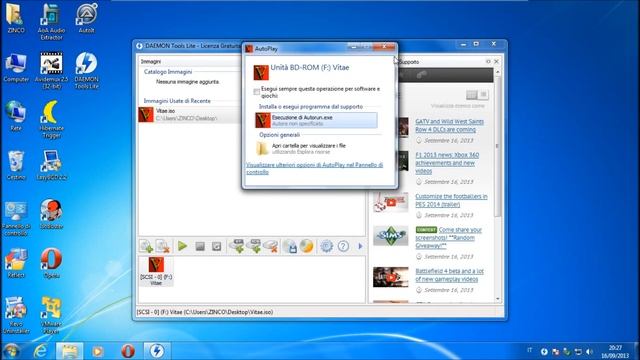Viewport: 640px width, 360px height.
Task: Open the AutoIt desktop shortcut
Action: [x=87, y=19]
